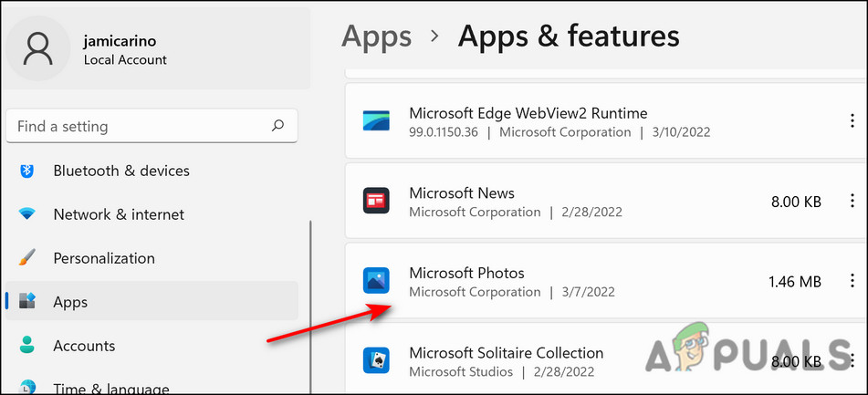Image resolution: width=868 pixels, height=395 pixels.
Task: Select the Apps category in sidebar
Action: pos(152,302)
